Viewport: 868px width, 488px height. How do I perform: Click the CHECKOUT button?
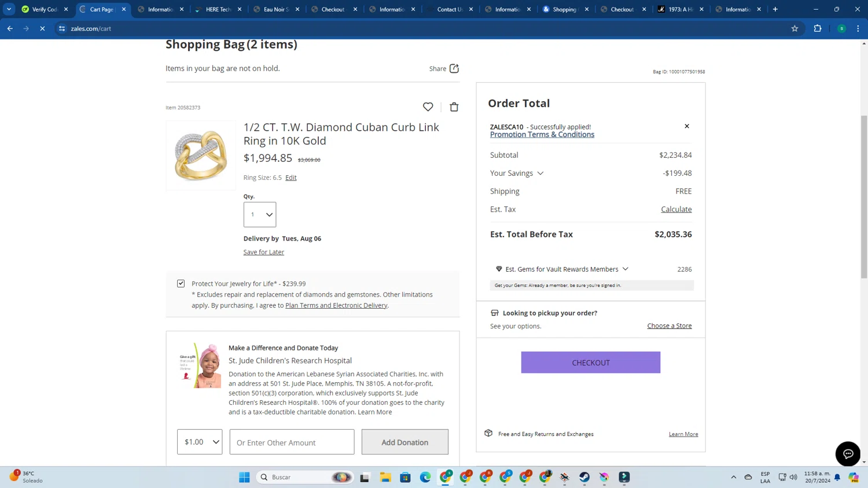click(x=591, y=363)
